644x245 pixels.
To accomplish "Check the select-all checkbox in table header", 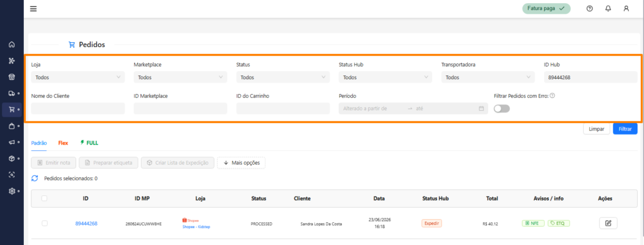I will click(45, 199).
